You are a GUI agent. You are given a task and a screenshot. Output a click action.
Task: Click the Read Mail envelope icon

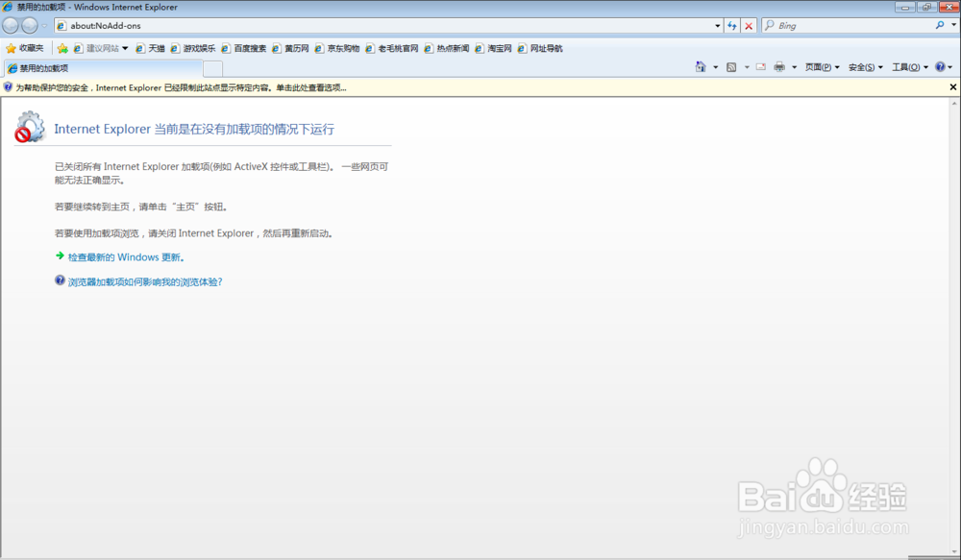point(760,67)
